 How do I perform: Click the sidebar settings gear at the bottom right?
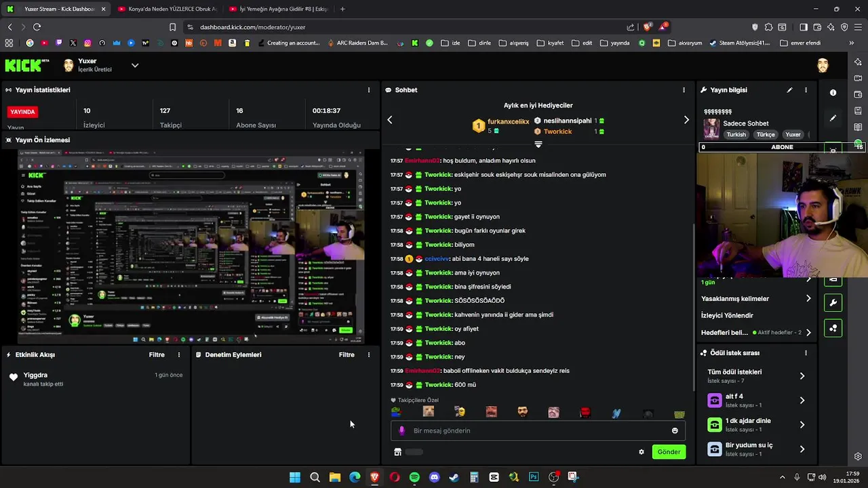click(858, 456)
